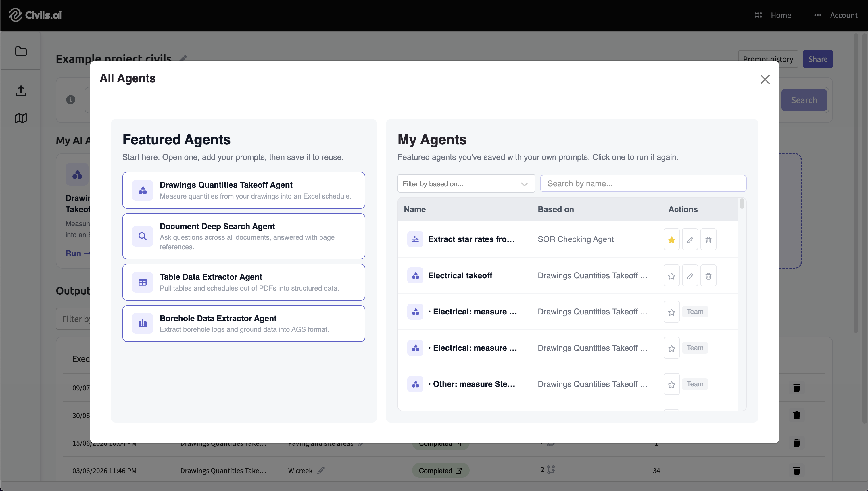This screenshot has width=868, height=491.
Task: Open the folder icon in sidebar
Action: click(21, 51)
